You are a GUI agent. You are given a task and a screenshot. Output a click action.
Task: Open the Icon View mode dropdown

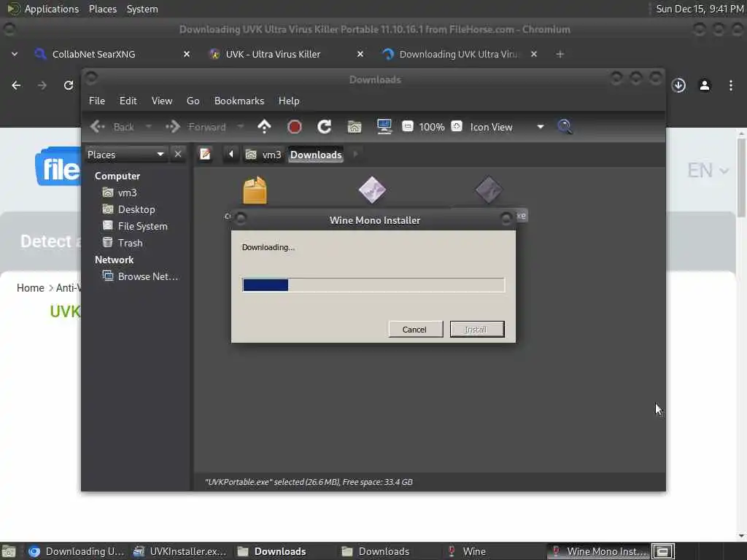[507, 127]
